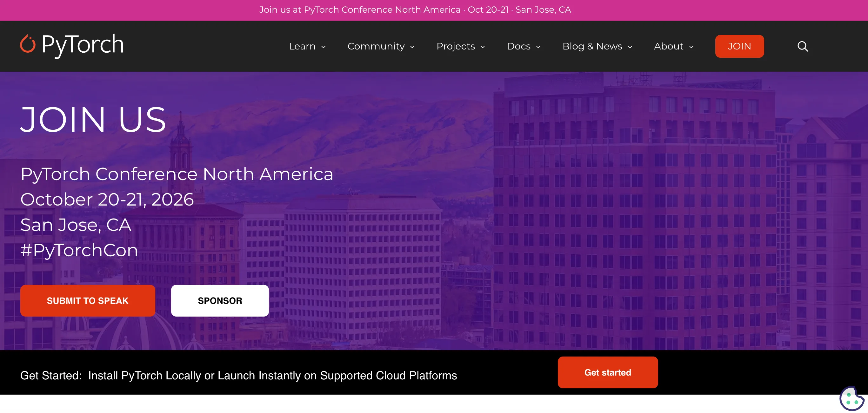Viewport: 868px width, 413px height.
Task: Expand the About dropdown chevron
Action: click(x=691, y=47)
